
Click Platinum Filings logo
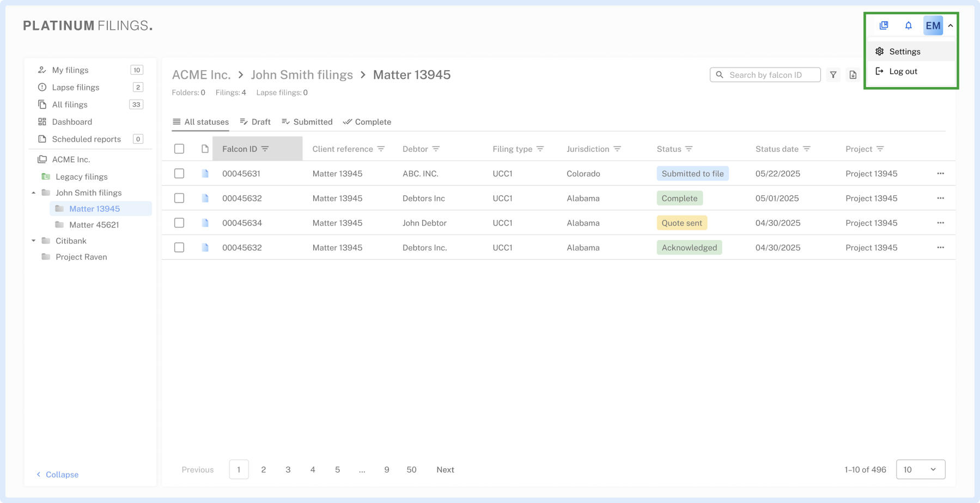pyautogui.click(x=88, y=26)
